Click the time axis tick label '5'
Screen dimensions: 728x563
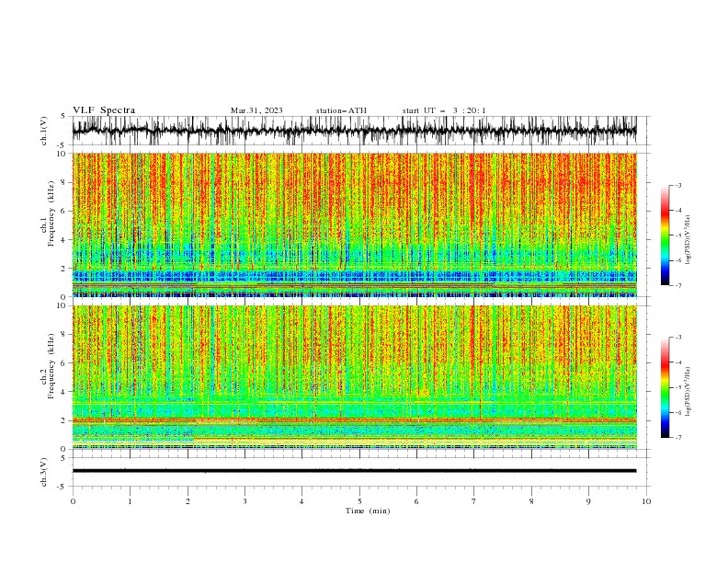pyautogui.click(x=359, y=501)
